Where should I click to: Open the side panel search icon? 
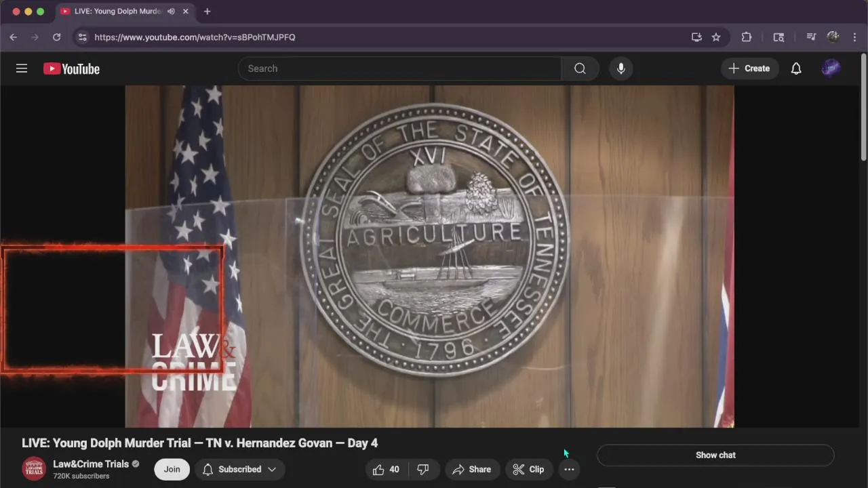(x=778, y=37)
